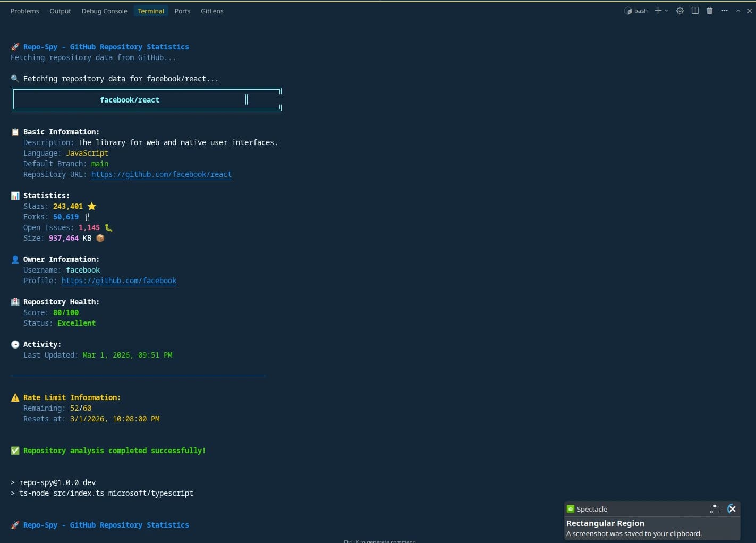
Task: Open the terminal settings gear icon
Action: point(679,11)
